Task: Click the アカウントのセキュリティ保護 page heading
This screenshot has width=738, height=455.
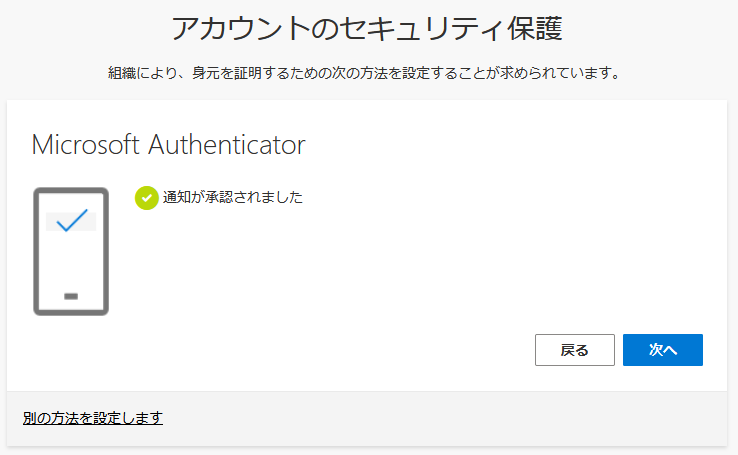Action: coord(367,29)
